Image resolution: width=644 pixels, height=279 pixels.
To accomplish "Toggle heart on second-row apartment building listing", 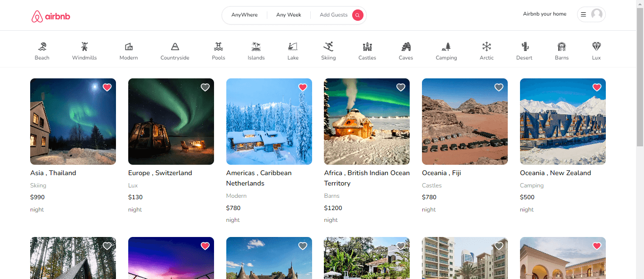I will 499,246.
